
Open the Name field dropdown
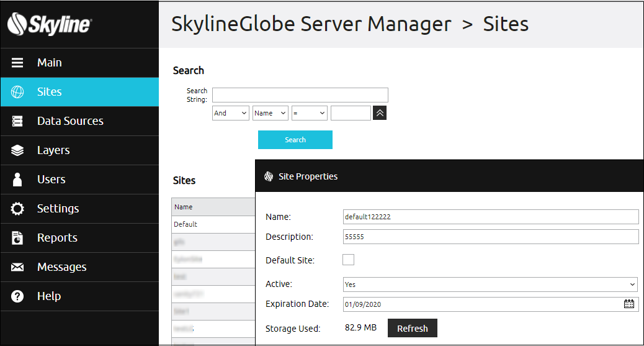click(271, 112)
